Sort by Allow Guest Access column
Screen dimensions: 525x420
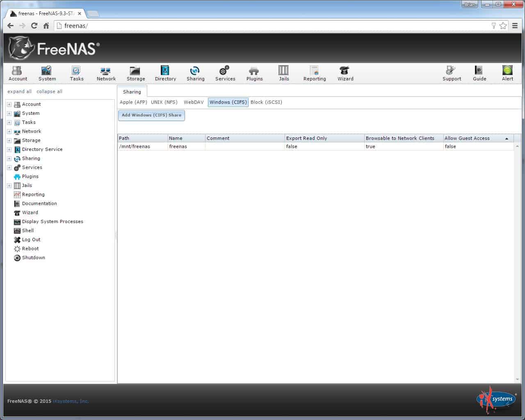pos(478,138)
